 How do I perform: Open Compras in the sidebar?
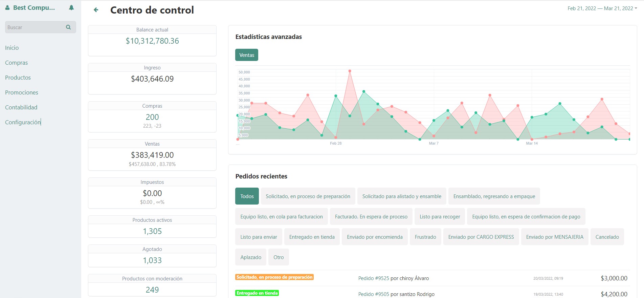click(x=16, y=63)
